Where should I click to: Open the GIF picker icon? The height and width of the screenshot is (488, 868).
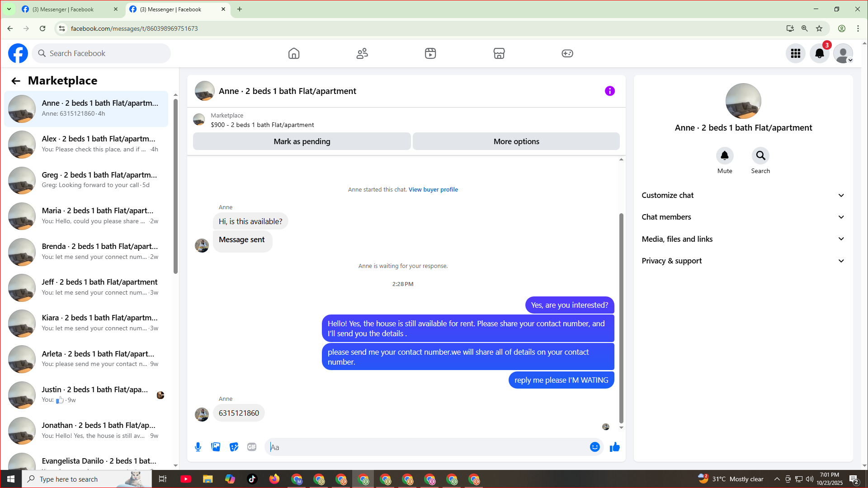click(x=252, y=447)
